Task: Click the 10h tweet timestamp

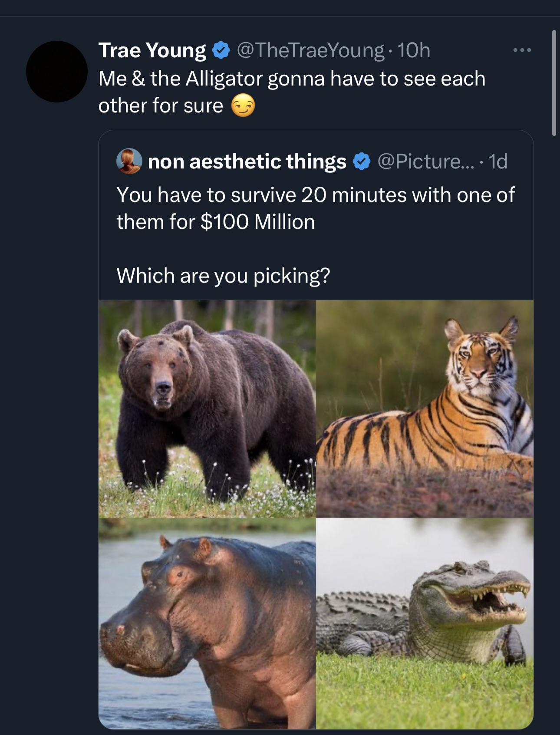Action: point(413,50)
